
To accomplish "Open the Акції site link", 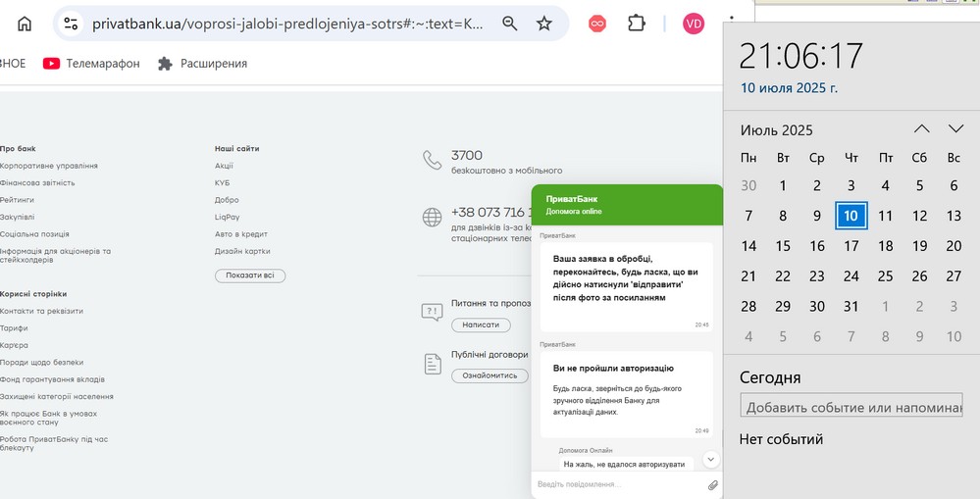I will 224,166.
